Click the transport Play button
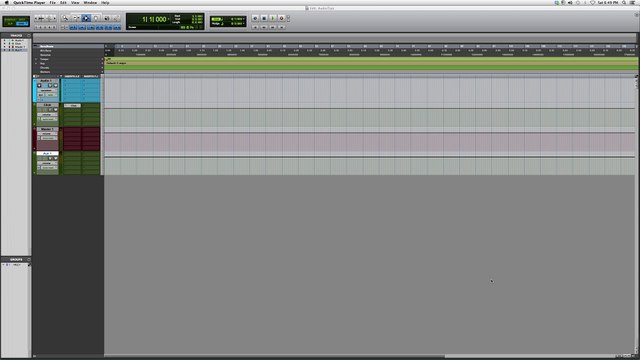 click(x=273, y=18)
